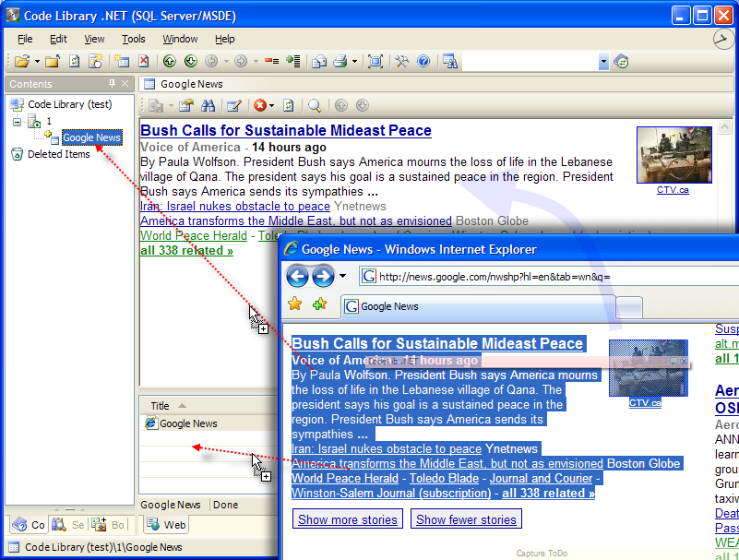This screenshot has height=560, width=739.
Task: Click the refresh page icon in the document toolbar
Action: (x=289, y=105)
